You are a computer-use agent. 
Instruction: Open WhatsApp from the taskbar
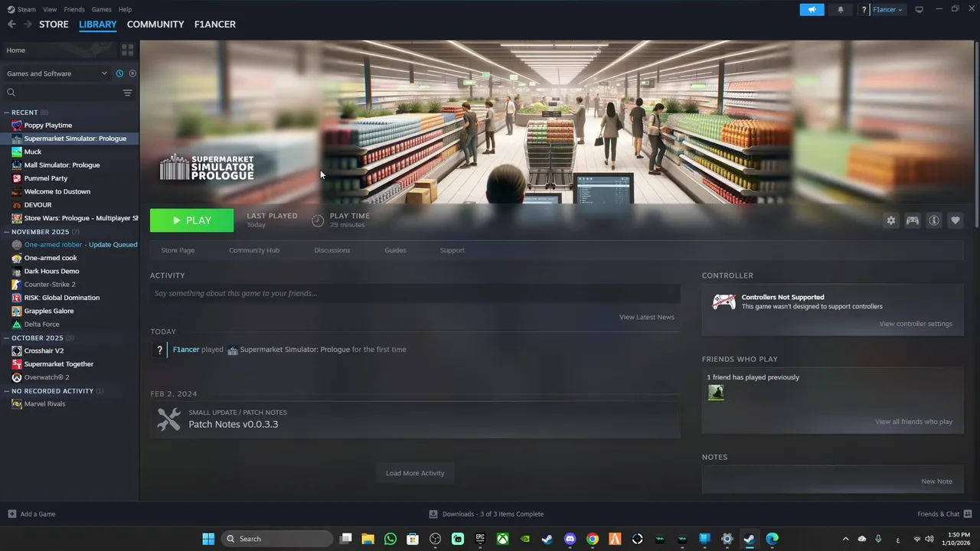(x=390, y=539)
